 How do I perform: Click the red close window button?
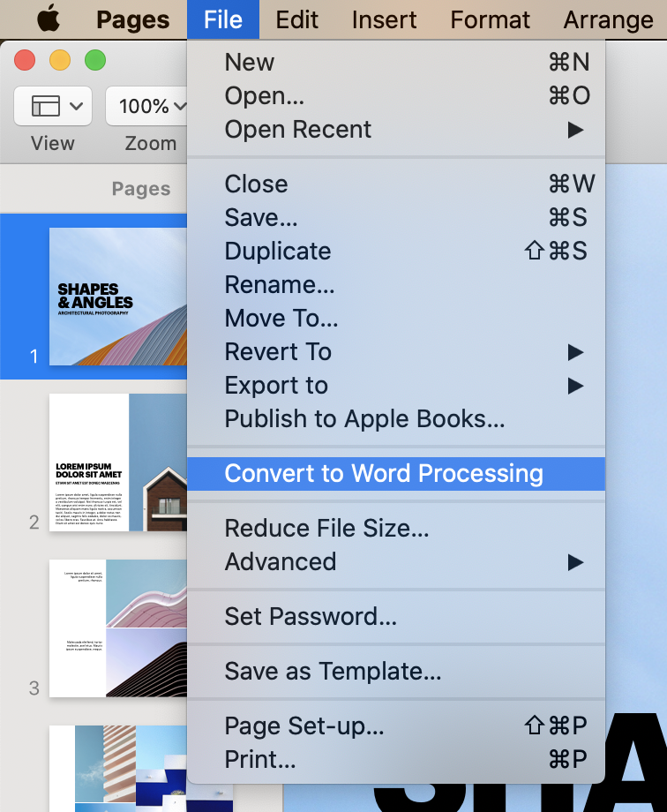pyautogui.click(x=25, y=60)
